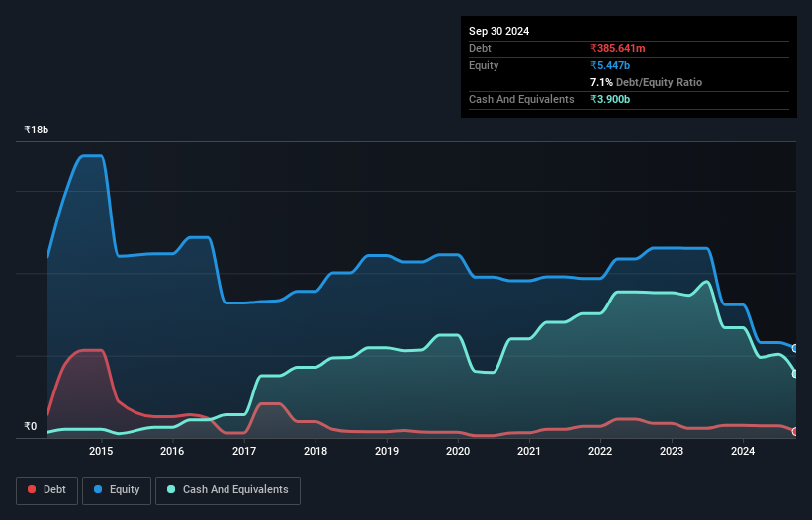Viewport: 812px width, 520px height.
Task: Toggle Cash And Equivalents legend button
Action: (227, 490)
